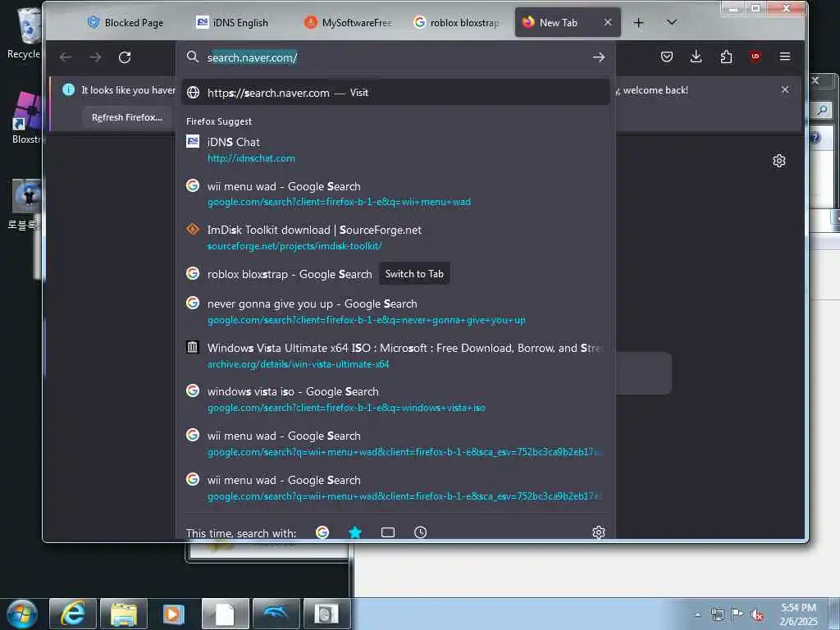Viewport: 840px width, 630px height.
Task: Click the address bar magnifier icon
Action: coord(193,57)
